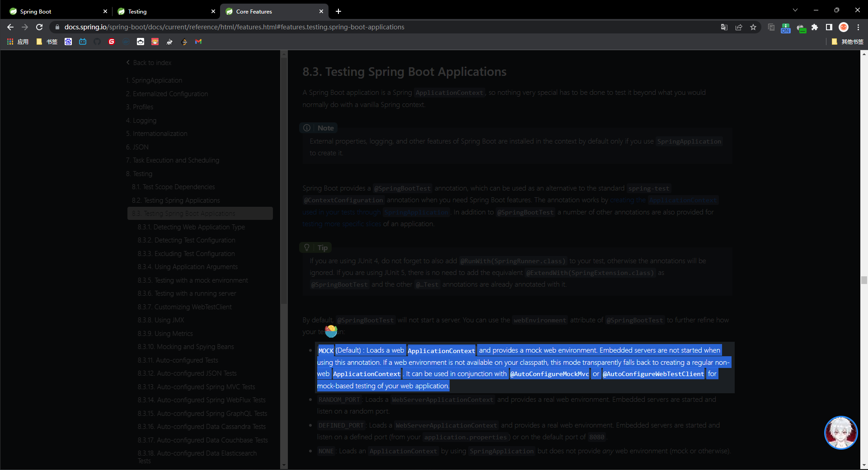This screenshot has height=470, width=868.
Task: Click the main page scrollbar thumb
Action: pyautogui.click(x=864, y=280)
